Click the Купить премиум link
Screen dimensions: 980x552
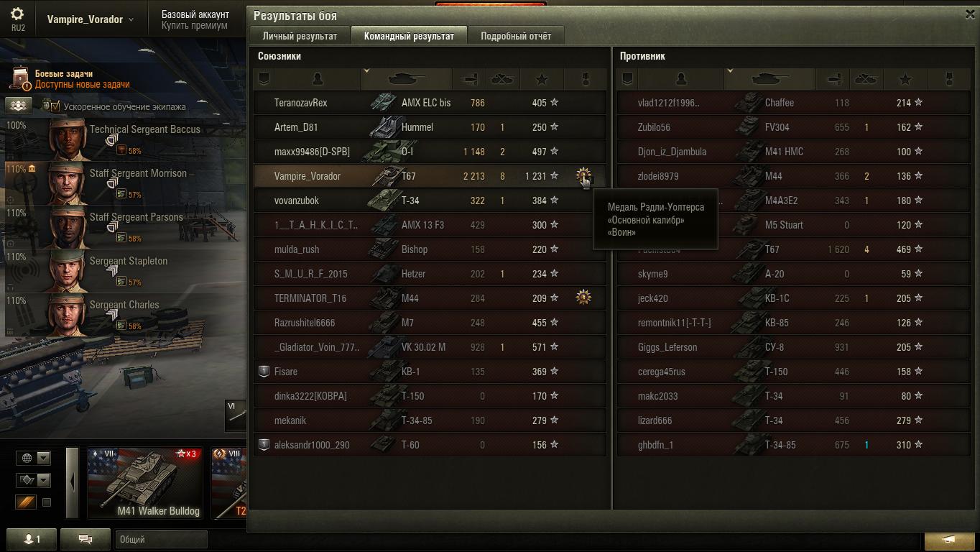pyautogui.click(x=194, y=25)
